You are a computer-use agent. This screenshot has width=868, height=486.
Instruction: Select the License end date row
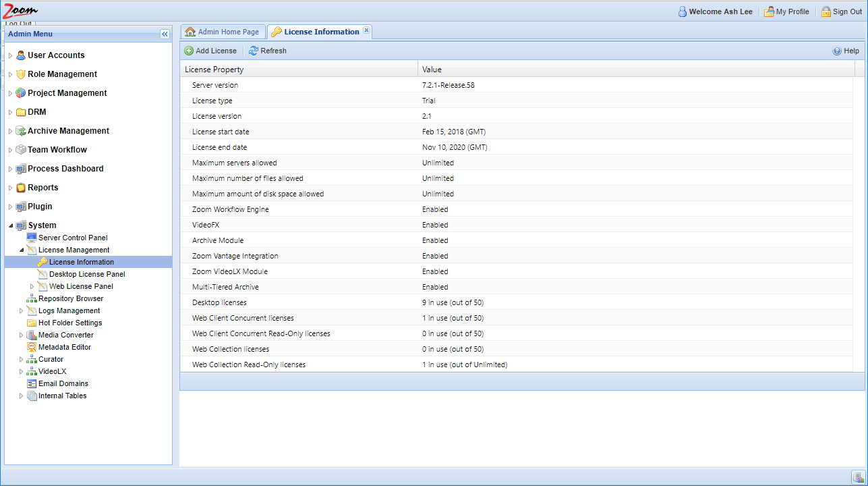point(517,147)
